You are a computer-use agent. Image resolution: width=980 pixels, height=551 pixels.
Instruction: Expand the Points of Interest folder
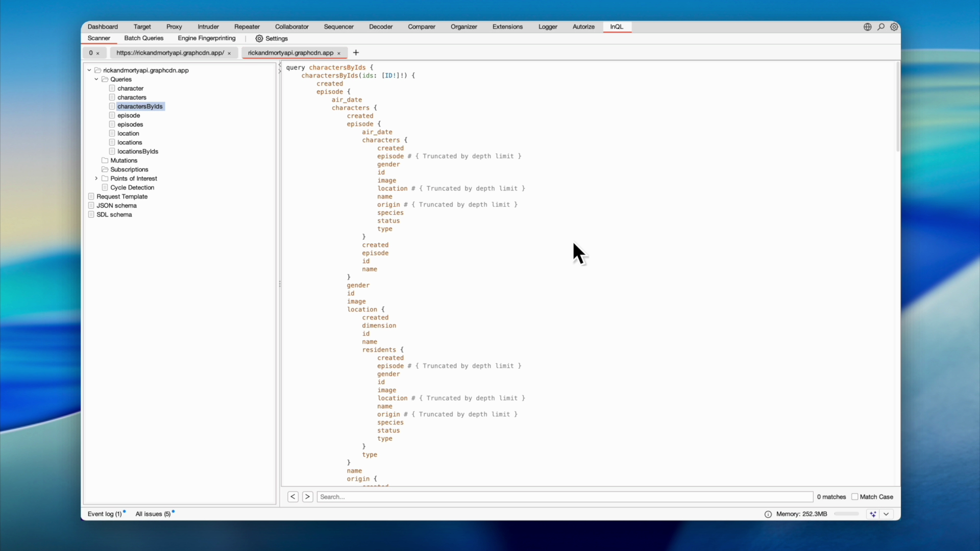tap(96, 179)
